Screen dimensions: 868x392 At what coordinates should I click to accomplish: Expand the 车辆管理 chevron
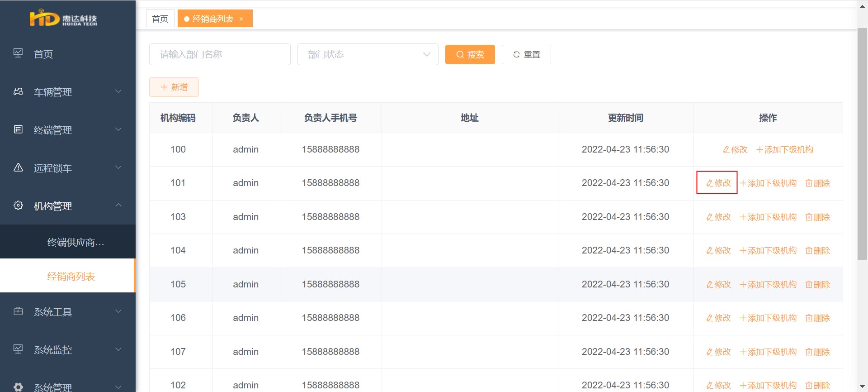[118, 91]
